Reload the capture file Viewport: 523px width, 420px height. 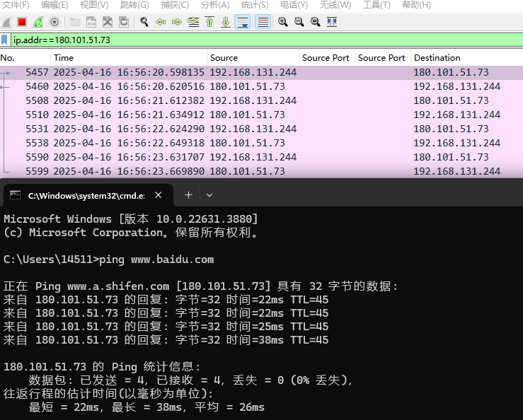pyautogui.click(x=124, y=23)
